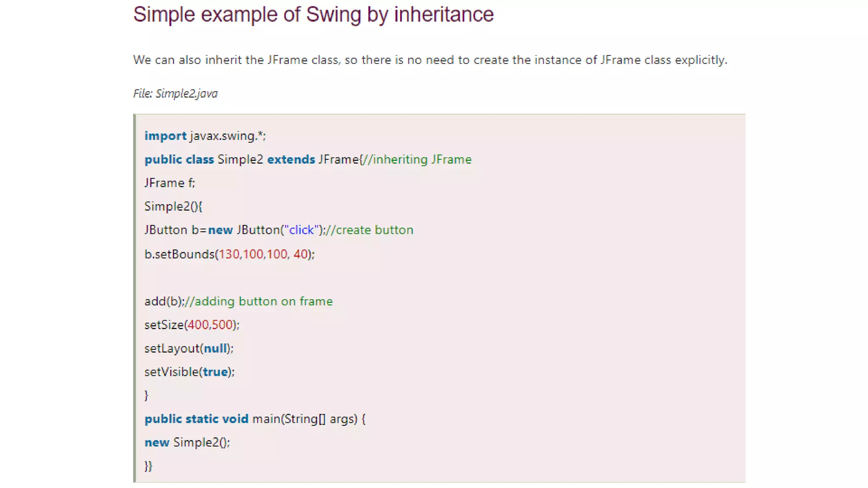The image size is (868, 488).
Task: Click the 'extends' keyword in class declaration
Action: coord(291,160)
